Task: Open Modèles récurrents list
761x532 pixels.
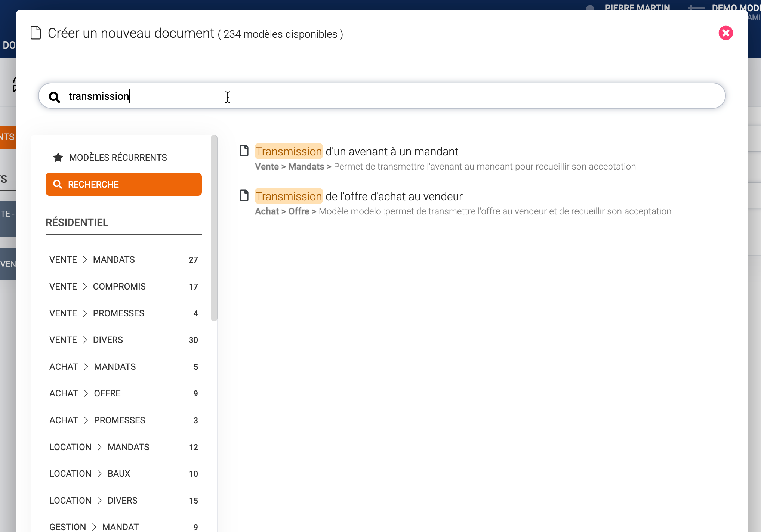Action: 118,157
